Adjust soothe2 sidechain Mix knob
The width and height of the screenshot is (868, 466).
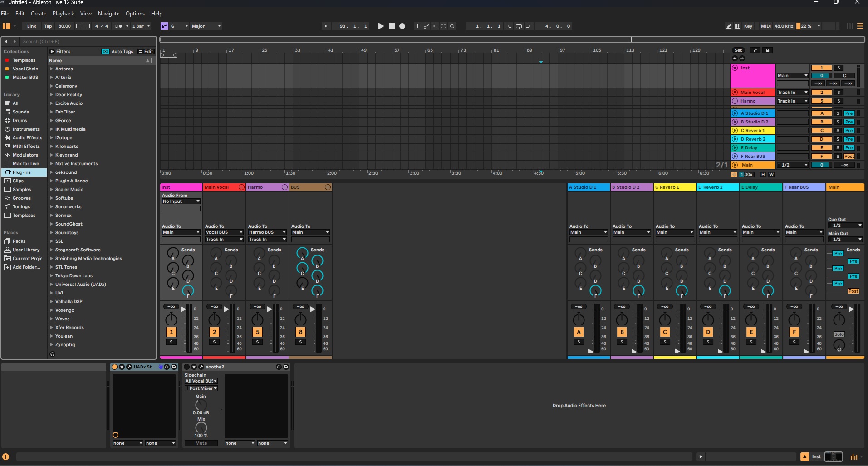click(x=201, y=427)
